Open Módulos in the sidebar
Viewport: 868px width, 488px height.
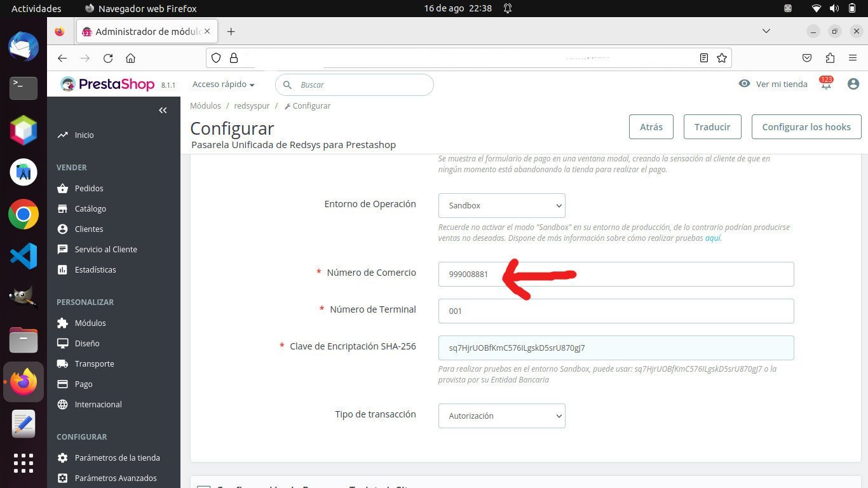(90, 323)
